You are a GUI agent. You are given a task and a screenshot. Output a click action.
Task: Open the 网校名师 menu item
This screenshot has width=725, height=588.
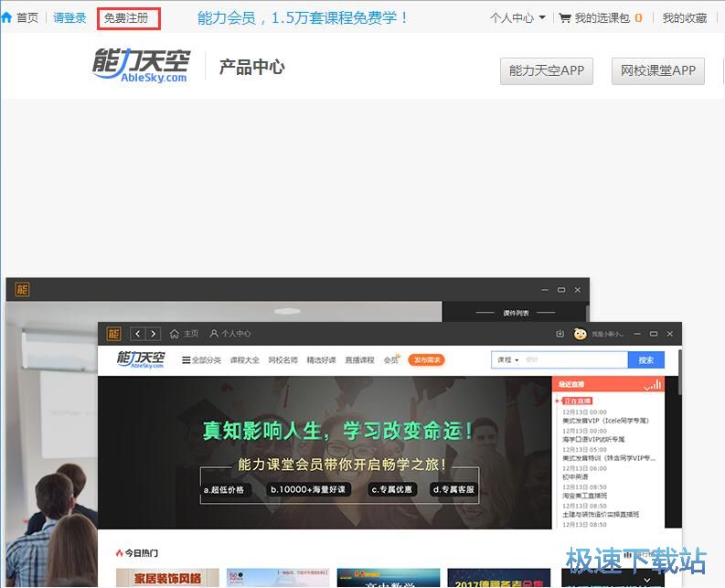click(283, 360)
